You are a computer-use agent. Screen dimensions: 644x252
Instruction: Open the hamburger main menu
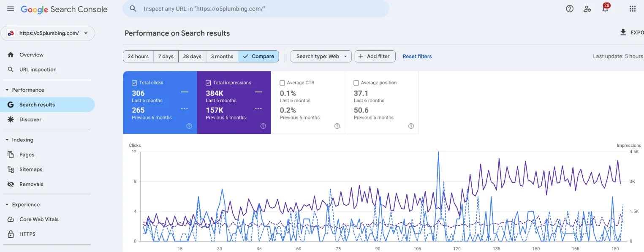click(x=11, y=9)
